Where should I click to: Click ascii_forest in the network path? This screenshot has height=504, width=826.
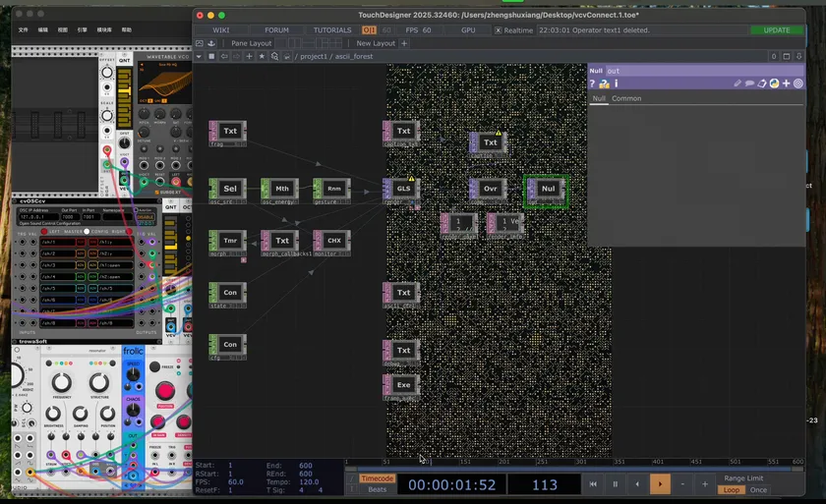[354, 56]
